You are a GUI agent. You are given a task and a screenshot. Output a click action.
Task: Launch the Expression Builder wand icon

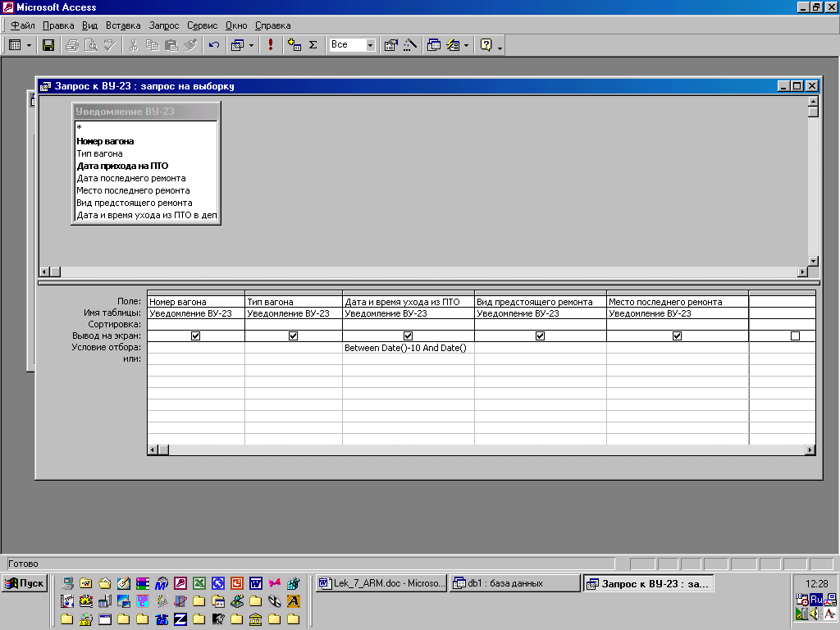pyautogui.click(x=410, y=46)
